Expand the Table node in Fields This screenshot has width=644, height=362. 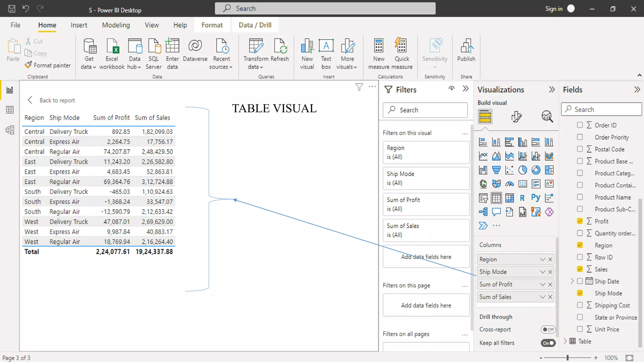point(565,341)
